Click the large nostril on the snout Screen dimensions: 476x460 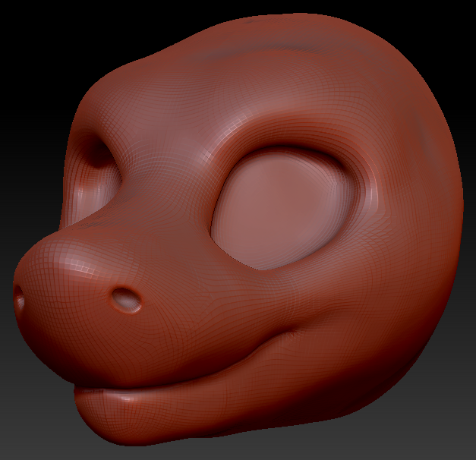point(126,301)
